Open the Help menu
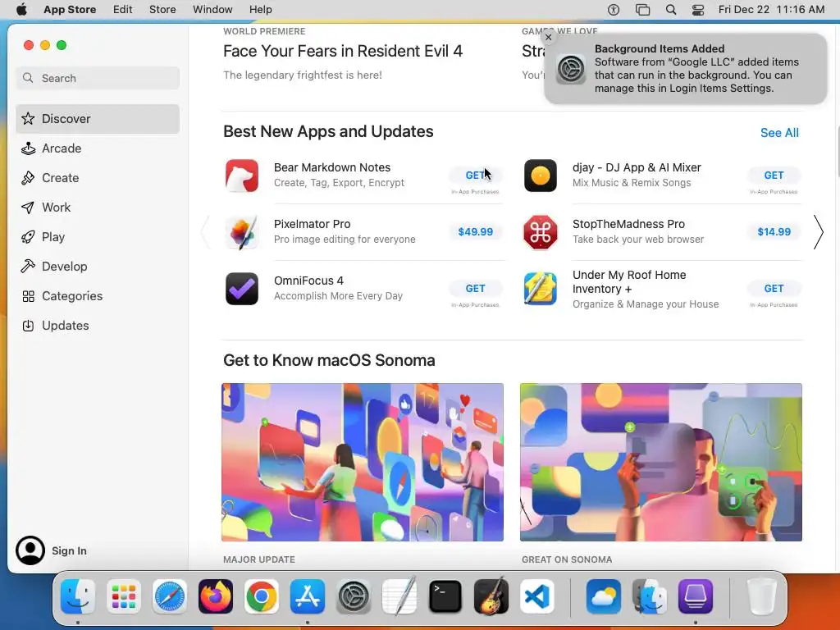 pos(260,10)
